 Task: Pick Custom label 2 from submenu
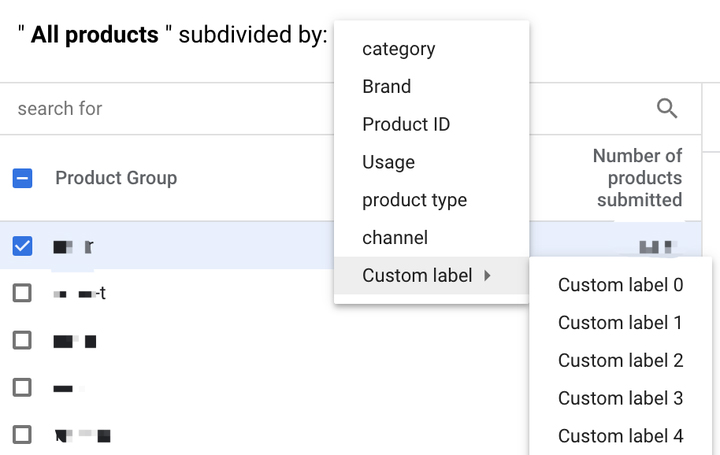click(x=620, y=361)
